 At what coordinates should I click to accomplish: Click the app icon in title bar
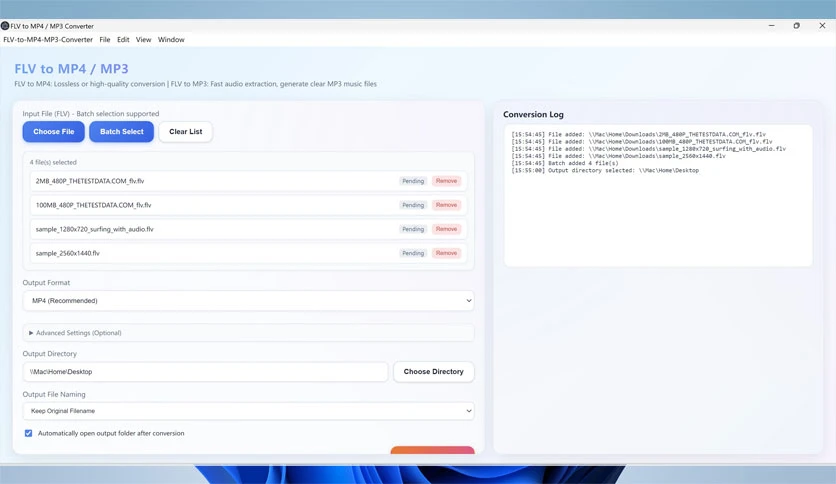tap(5, 26)
